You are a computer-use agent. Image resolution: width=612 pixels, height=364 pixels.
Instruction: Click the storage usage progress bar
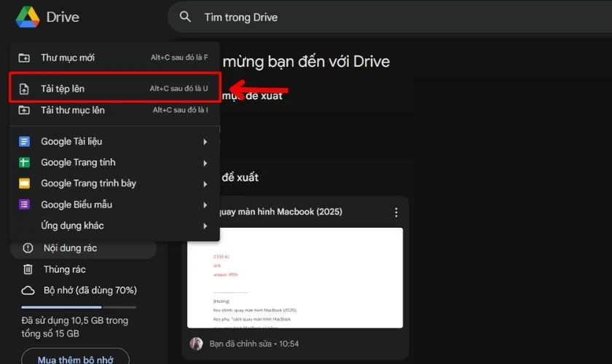coord(79,307)
